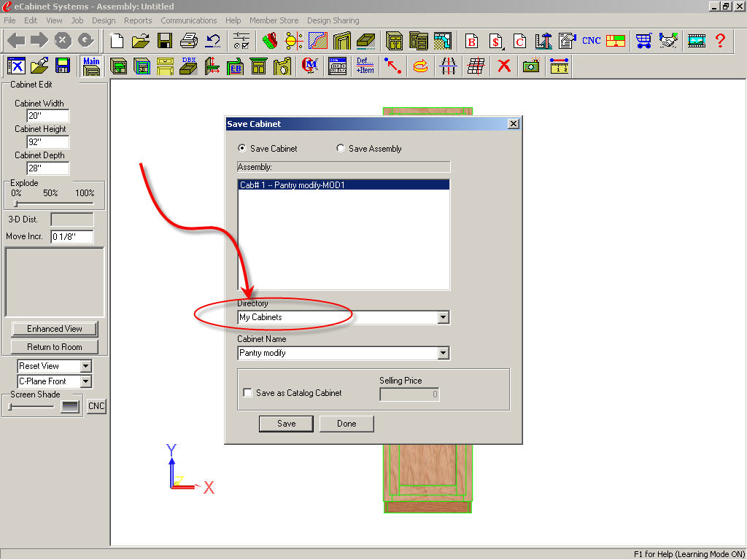Click the yellow rotate arrow icon
Viewport: 747px width, 560px height.
click(x=420, y=66)
